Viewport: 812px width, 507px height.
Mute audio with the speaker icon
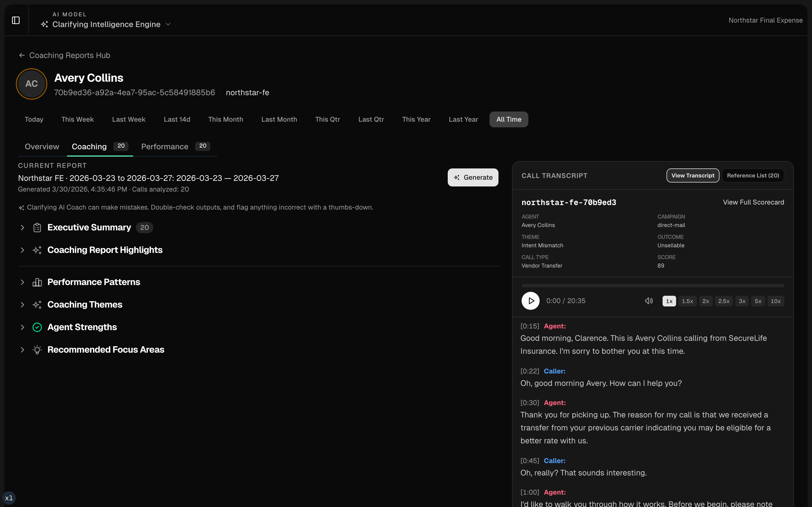point(648,301)
